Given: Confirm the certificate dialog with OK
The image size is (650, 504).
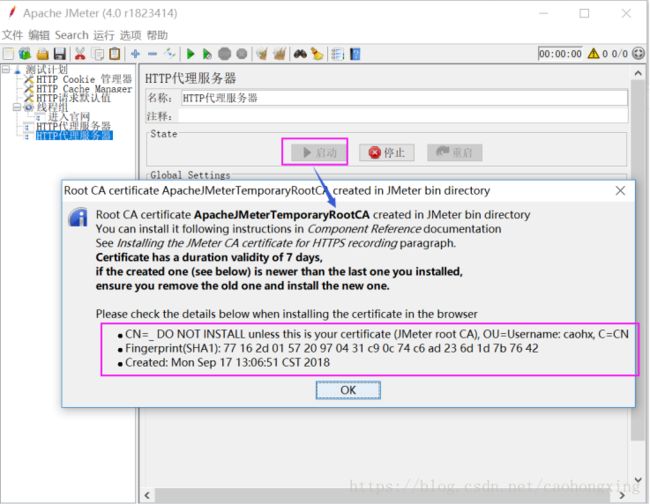Looking at the screenshot, I should pyautogui.click(x=348, y=390).
